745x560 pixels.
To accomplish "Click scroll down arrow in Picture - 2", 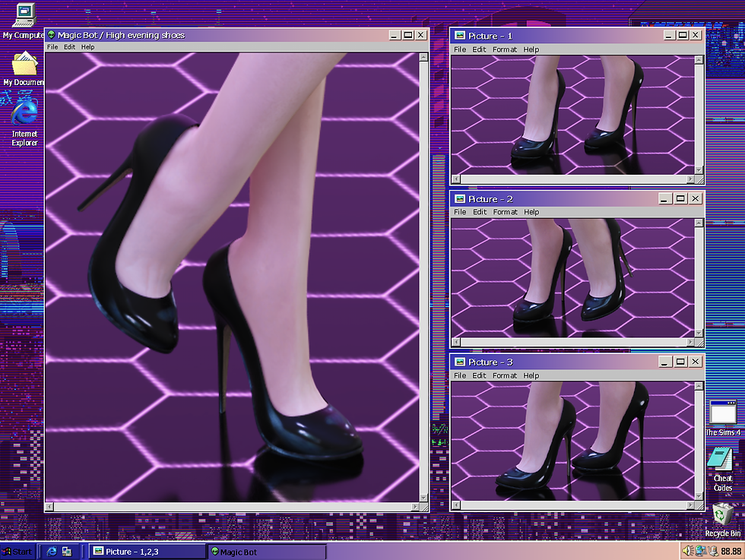I will [x=699, y=333].
